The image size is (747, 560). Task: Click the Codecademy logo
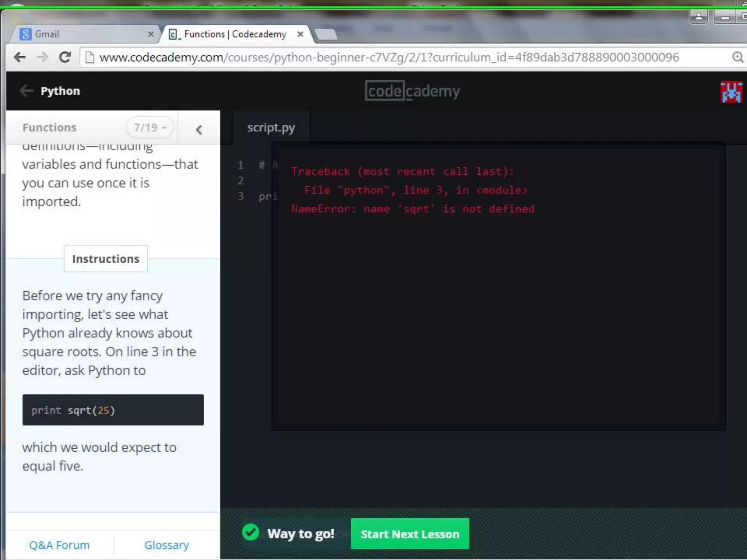(412, 91)
